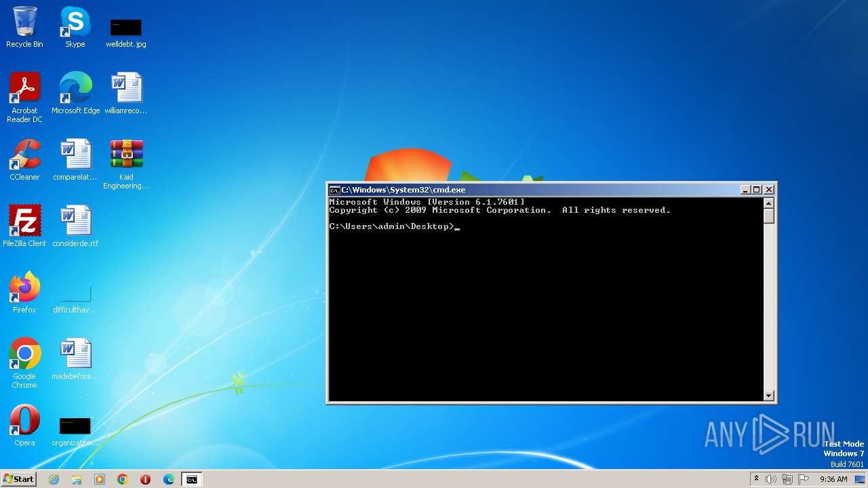Select the Kaid Engineering WinRAR archive
The height and width of the screenshot is (488, 868).
pos(126,164)
